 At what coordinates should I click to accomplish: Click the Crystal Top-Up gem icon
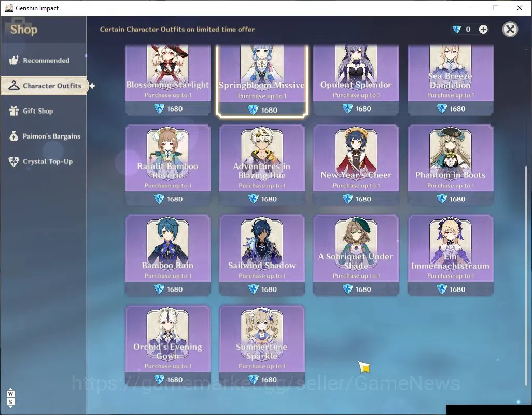coord(13,161)
